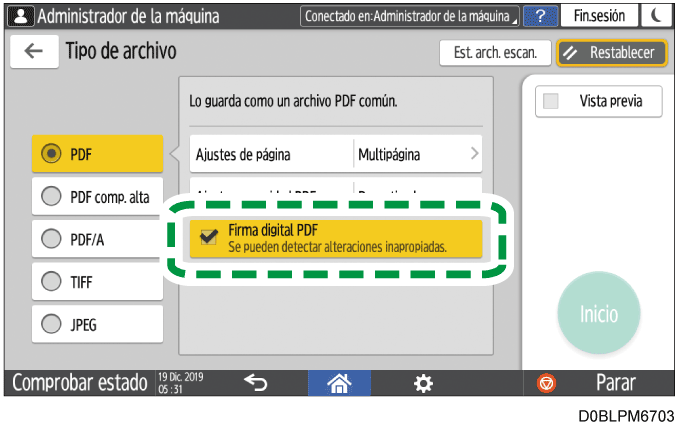Viewport: 679px width, 427px height.
Task: Click Est. arch. escan. button
Action: tap(495, 53)
